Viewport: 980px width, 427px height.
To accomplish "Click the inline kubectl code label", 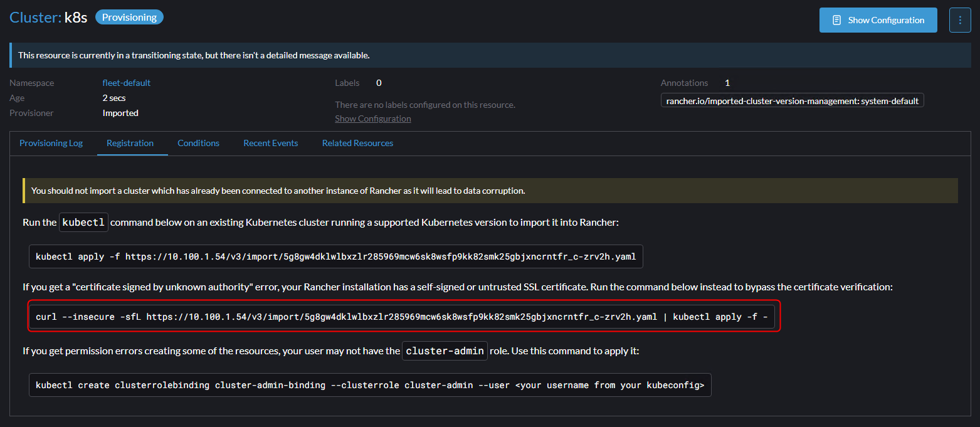I will click(x=83, y=223).
